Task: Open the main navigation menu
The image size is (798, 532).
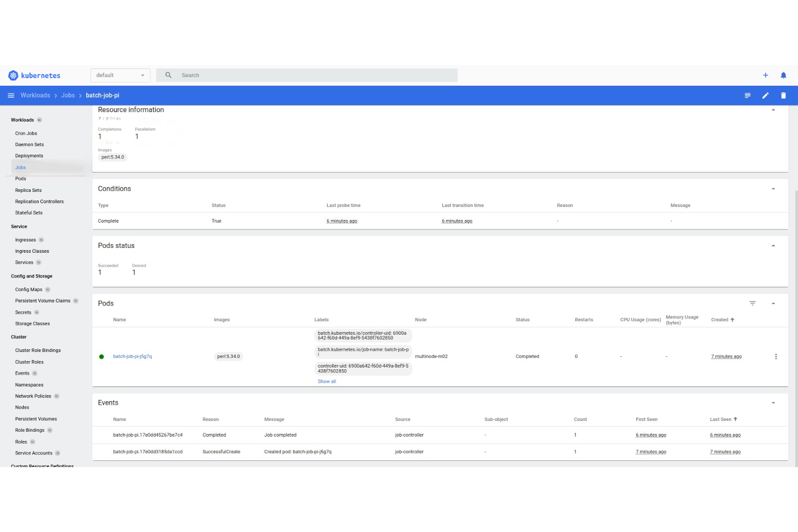Action: pyautogui.click(x=11, y=95)
